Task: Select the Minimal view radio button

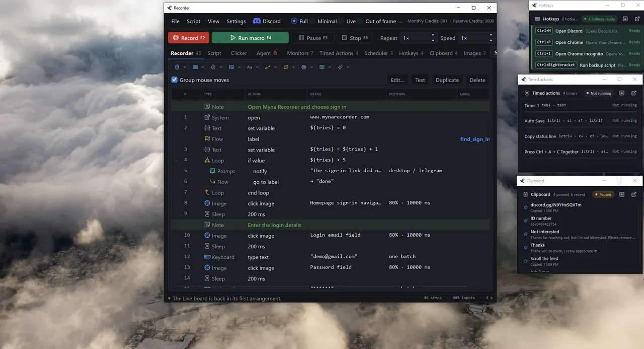Action: coord(312,21)
